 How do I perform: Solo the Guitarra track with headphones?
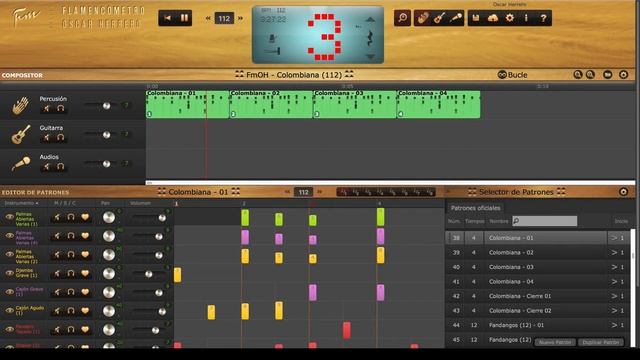(61, 138)
